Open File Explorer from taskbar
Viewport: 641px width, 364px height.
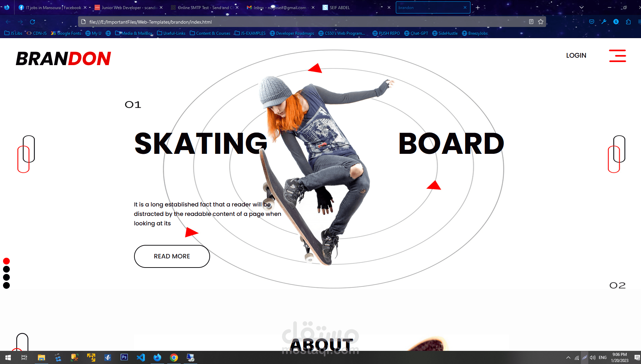coord(41,358)
